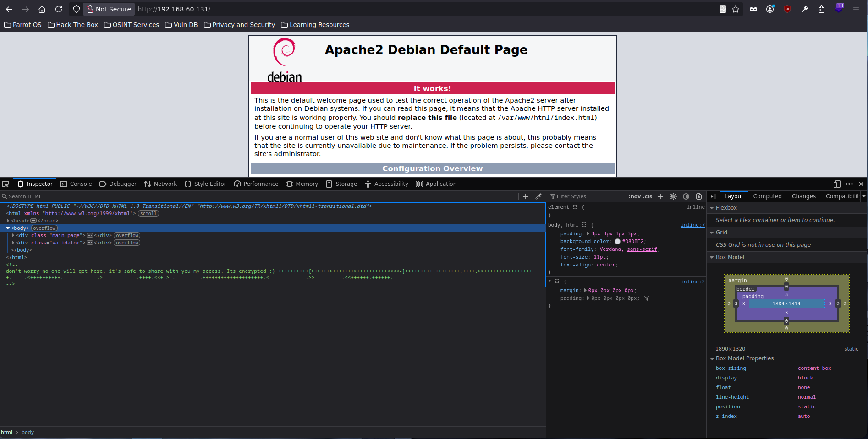Collapse the Flexbox section
Viewport: 868px width, 439px height.
coord(712,208)
